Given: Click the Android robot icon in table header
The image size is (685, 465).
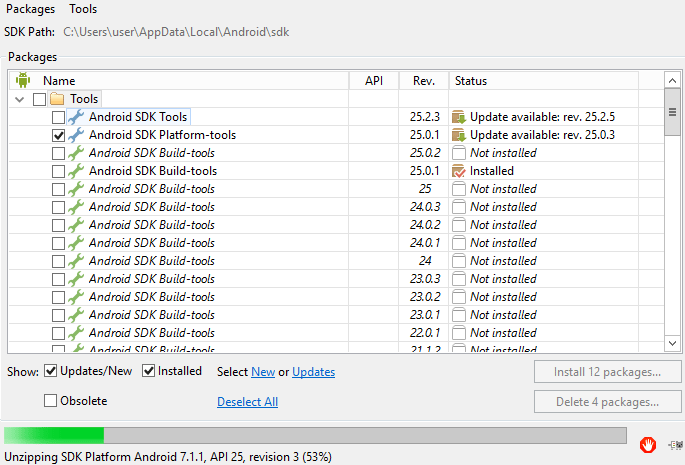Looking at the screenshot, I should pos(23,80).
